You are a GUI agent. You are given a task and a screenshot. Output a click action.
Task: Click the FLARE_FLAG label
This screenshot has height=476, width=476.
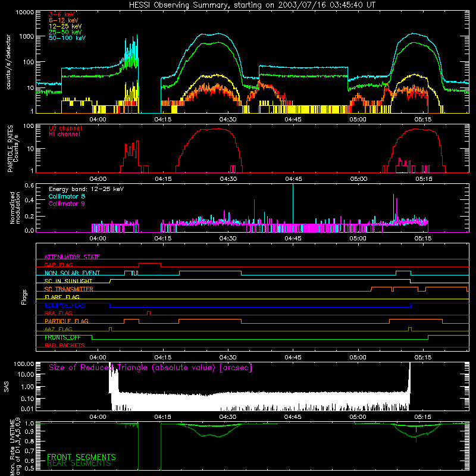pyautogui.click(x=62, y=297)
